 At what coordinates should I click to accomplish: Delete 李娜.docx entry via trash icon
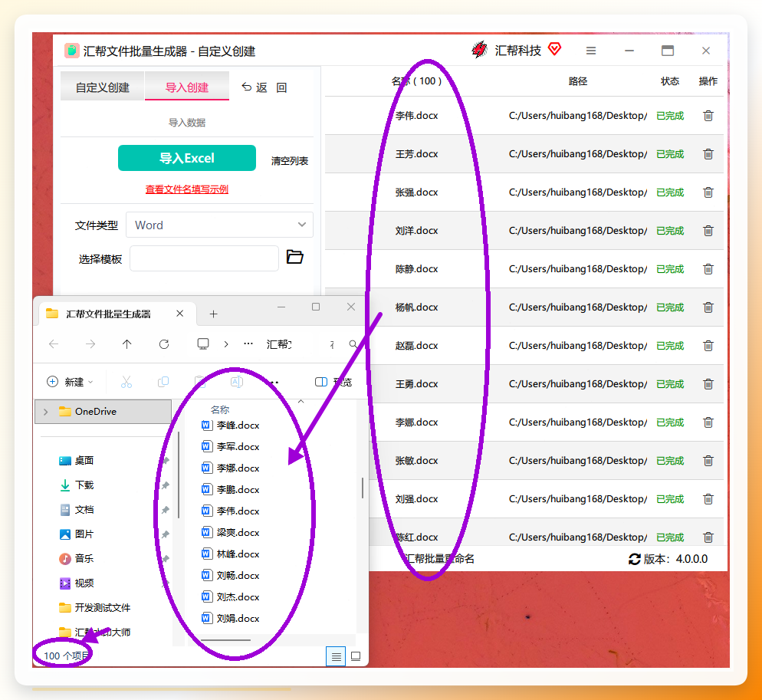pyautogui.click(x=708, y=422)
